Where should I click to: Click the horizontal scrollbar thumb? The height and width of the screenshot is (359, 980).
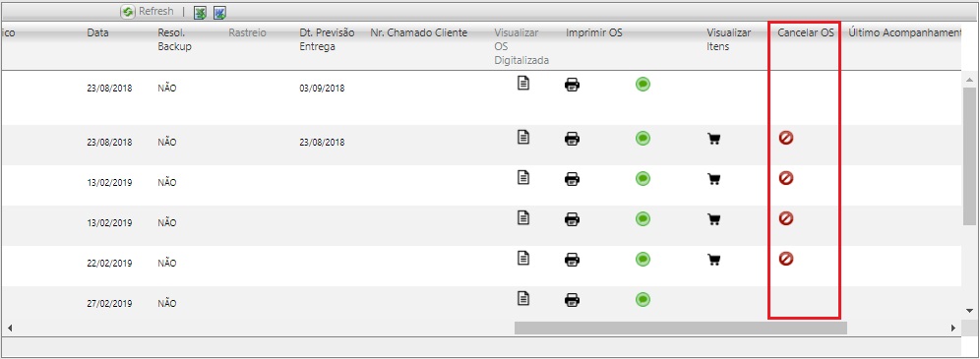coord(681,328)
